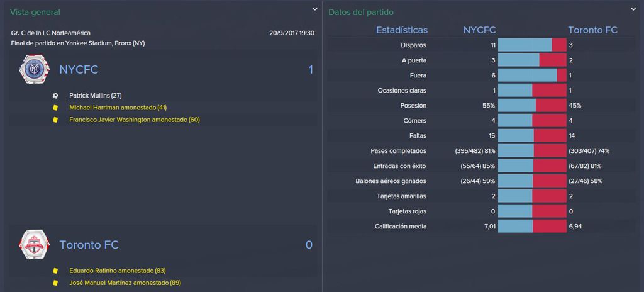Select the Estadísticas column header
This screenshot has width=644, height=292.
402,30
